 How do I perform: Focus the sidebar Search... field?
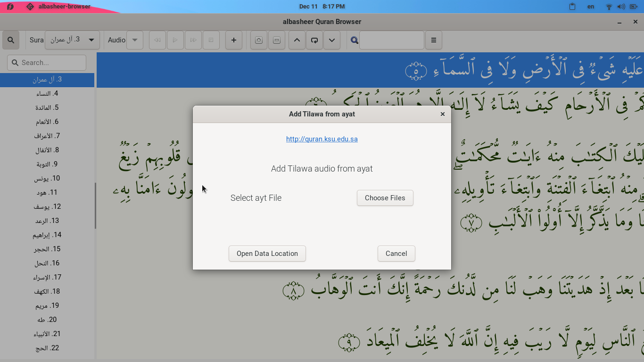coord(47,63)
